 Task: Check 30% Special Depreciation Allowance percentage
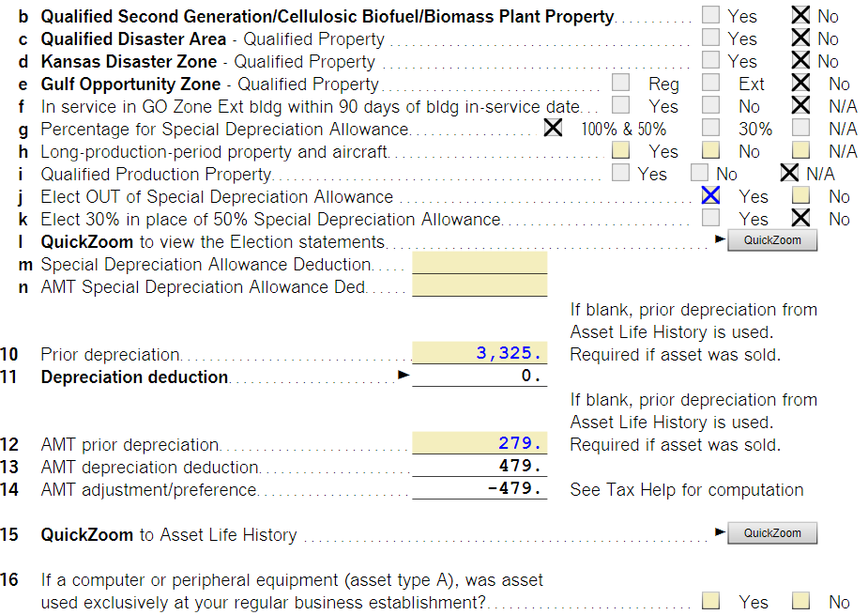click(712, 129)
